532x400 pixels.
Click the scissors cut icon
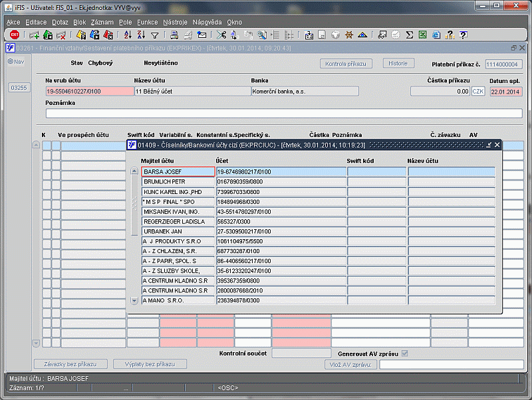222,35
